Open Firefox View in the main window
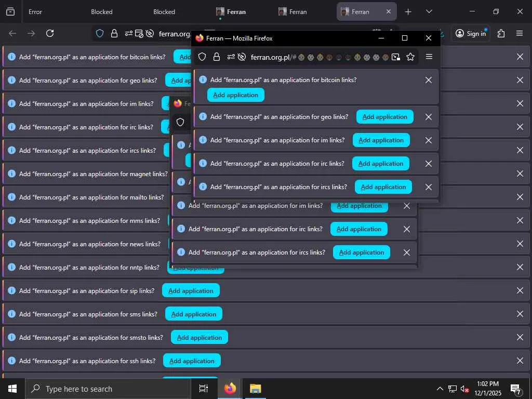 coord(10,11)
